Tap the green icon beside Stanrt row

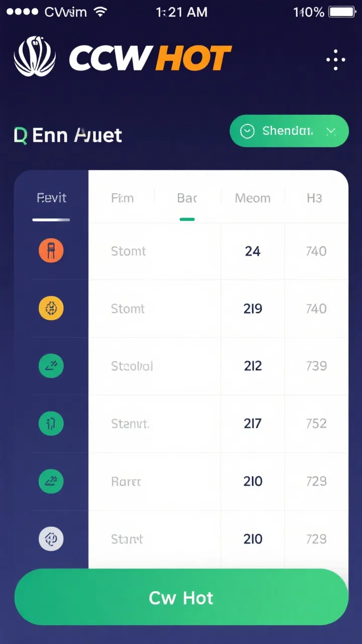pyautogui.click(x=51, y=424)
